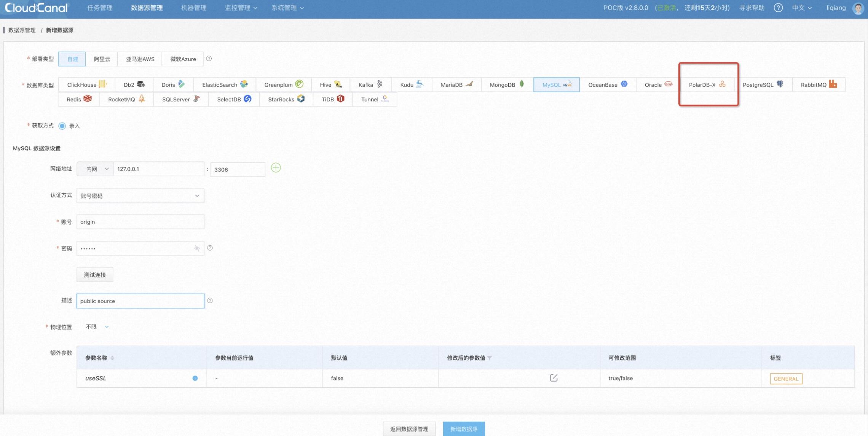Click help icon beside password field
This screenshot has width=868, height=436.
[210, 248]
